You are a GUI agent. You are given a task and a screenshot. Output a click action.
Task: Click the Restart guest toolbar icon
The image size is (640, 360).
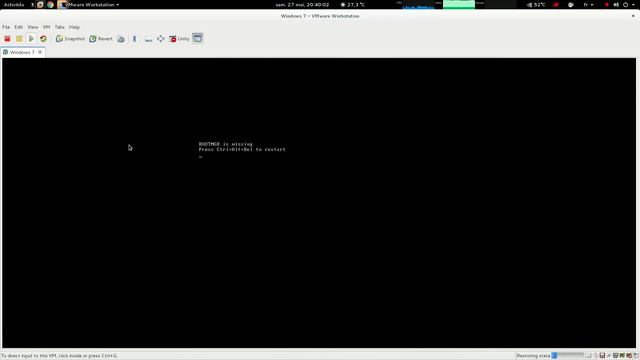43,39
